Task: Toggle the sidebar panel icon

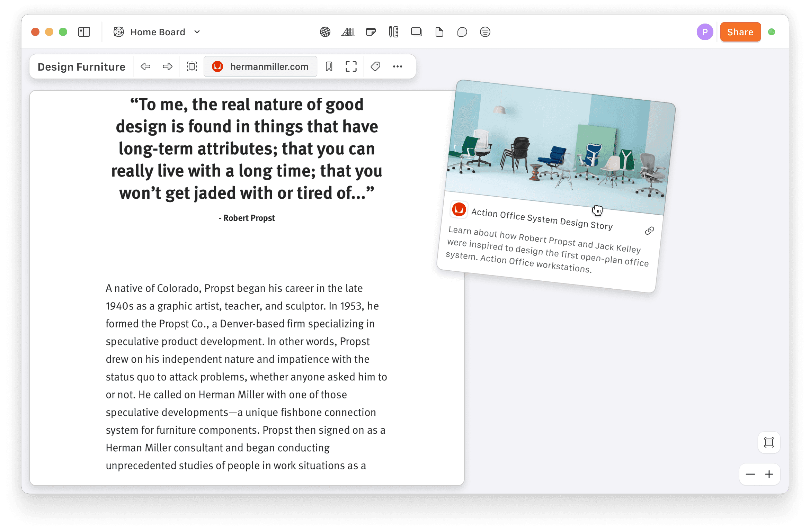Action: [84, 32]
